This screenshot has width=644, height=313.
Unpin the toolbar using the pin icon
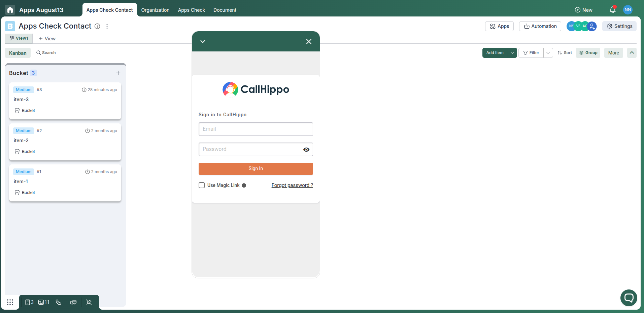pos(89,302)
